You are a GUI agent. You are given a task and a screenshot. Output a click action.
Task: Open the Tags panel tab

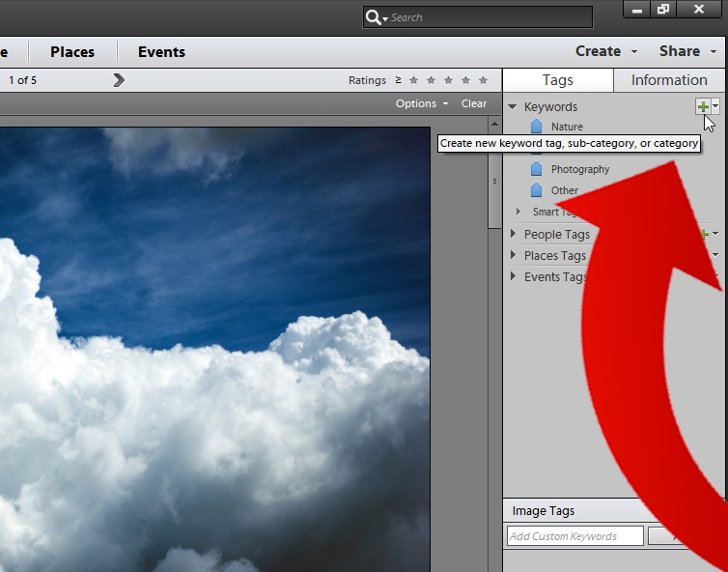tap(558, 80)
